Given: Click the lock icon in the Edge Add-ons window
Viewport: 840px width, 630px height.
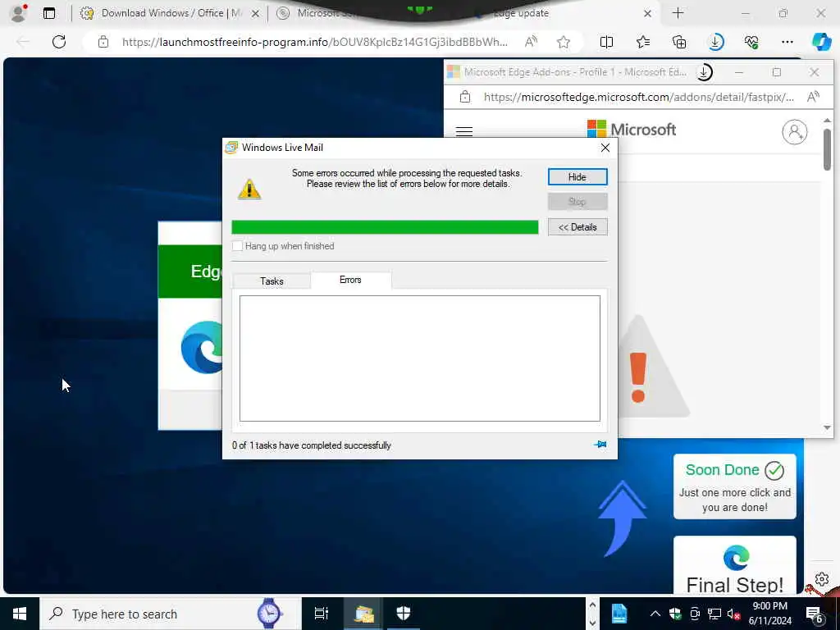Looking at the screenshot, I should (465, 97).
